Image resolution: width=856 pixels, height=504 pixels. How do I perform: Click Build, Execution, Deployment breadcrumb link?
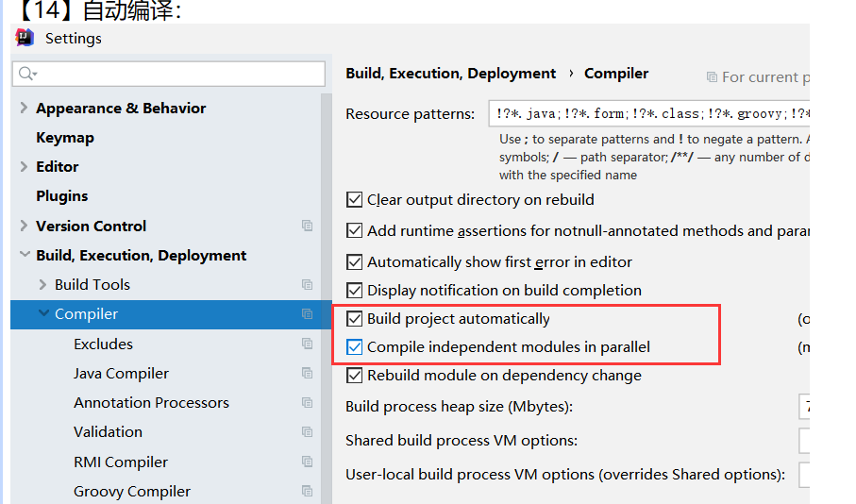[x=450, y=74]
